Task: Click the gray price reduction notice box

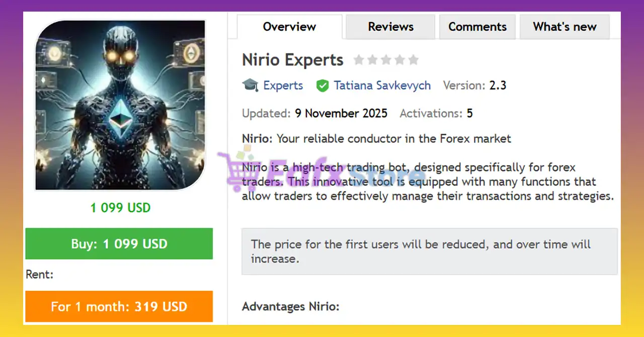Action: [430, 251]
